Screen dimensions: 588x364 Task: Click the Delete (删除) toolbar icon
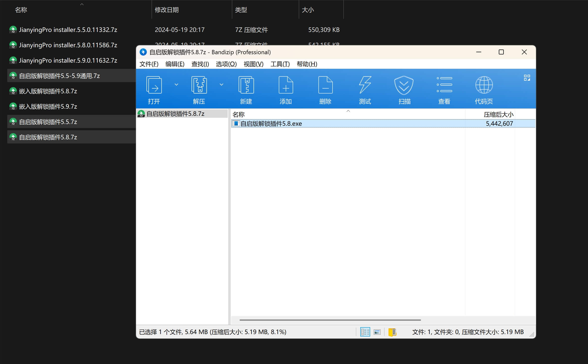coord(325,85)
